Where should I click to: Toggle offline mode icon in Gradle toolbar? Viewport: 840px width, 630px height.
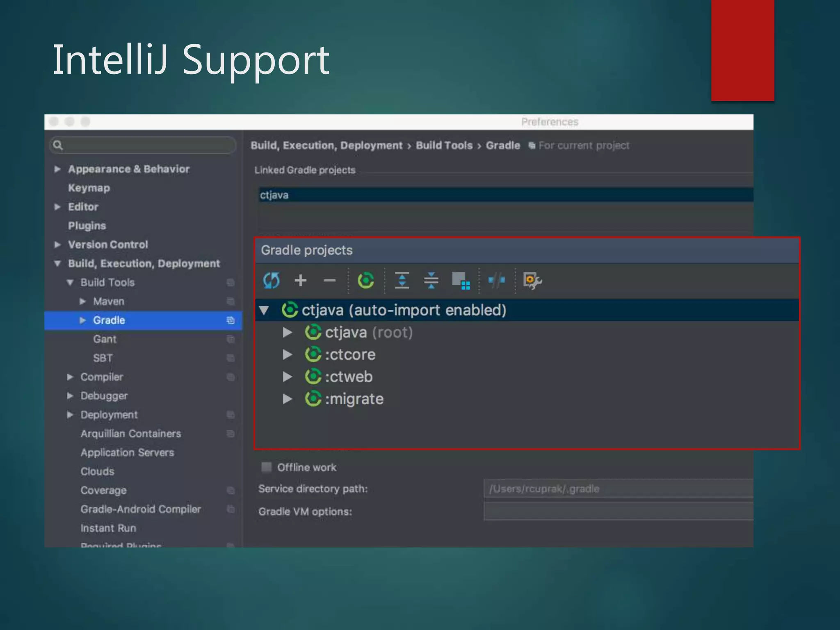(x=497, y=281)
